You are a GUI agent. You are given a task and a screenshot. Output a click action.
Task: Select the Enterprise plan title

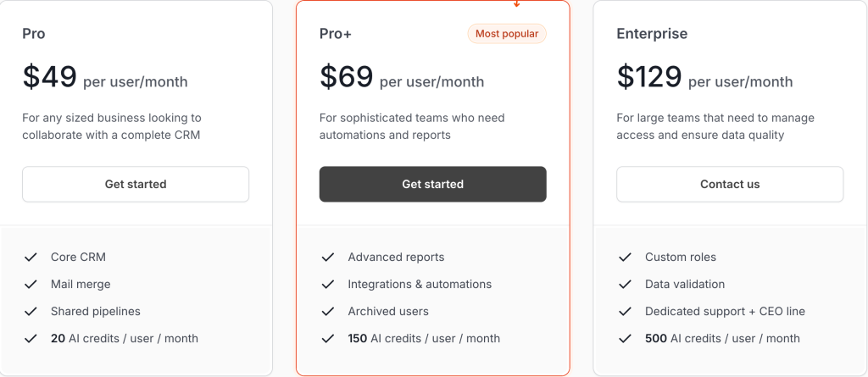click(x=652, y=34)
